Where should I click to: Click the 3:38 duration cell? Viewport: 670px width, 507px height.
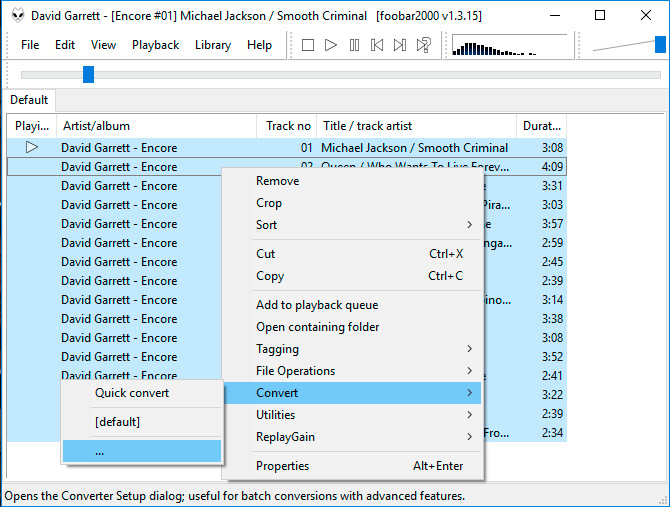[x=552, y=319]
